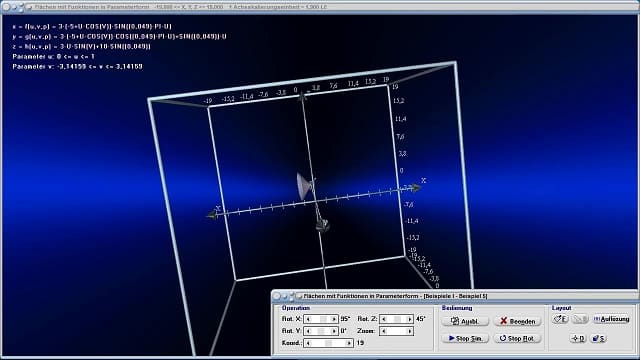640x360 pixels.
Task: Increase Zoom with right arrow
Action: (x=410, y=331)
